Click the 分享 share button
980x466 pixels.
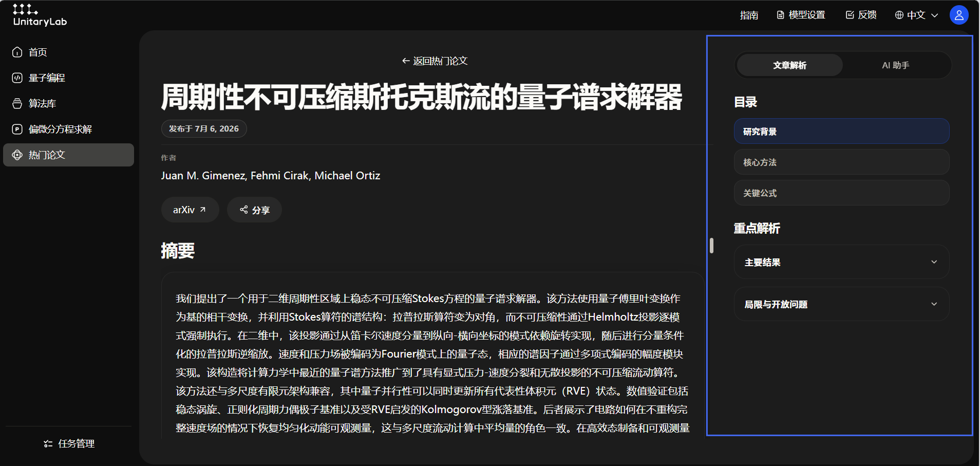tap(255, 210)
